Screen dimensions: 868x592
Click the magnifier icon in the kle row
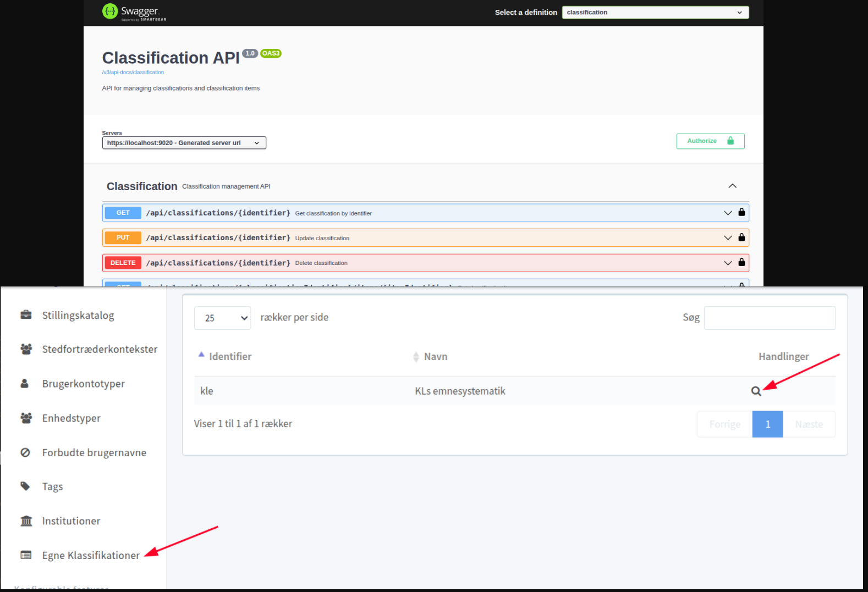[x=756, y=391]
